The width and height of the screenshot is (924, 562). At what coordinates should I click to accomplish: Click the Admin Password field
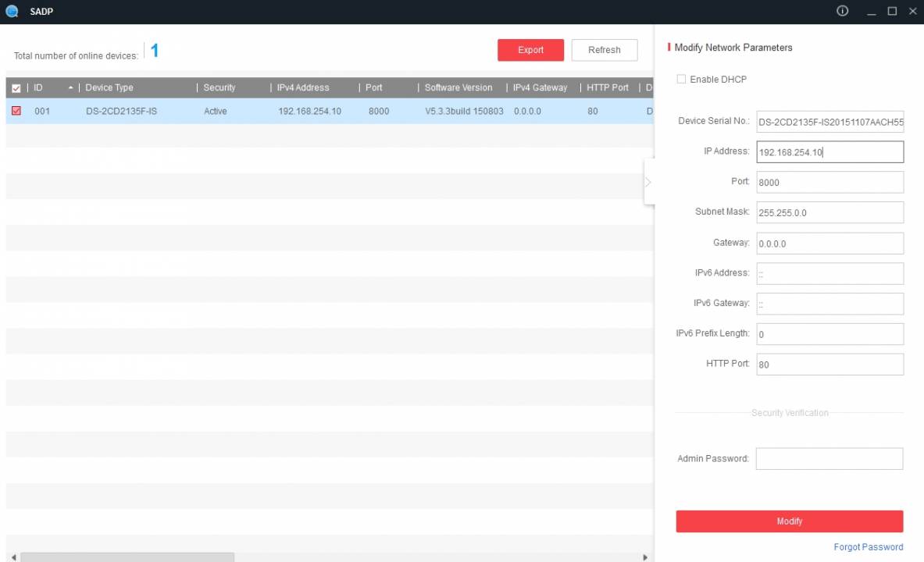(829, 459)
